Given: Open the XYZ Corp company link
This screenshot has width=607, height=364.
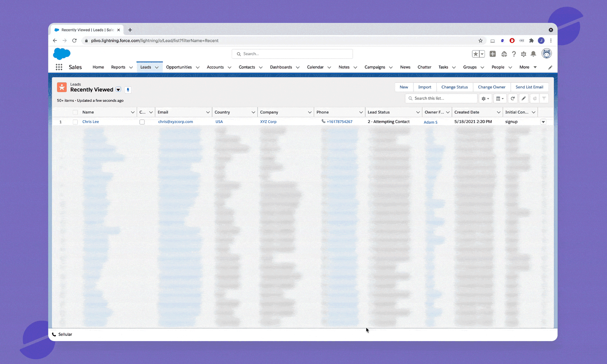Looking at the screenshot, I should click(268, 122).
